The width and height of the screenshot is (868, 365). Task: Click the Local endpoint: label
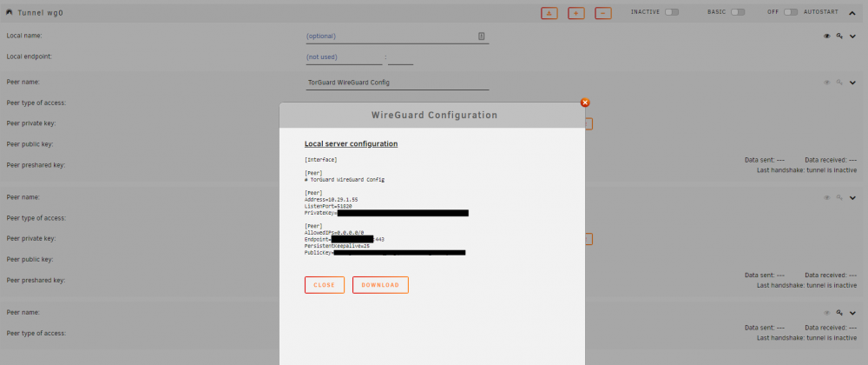(29, 56)
